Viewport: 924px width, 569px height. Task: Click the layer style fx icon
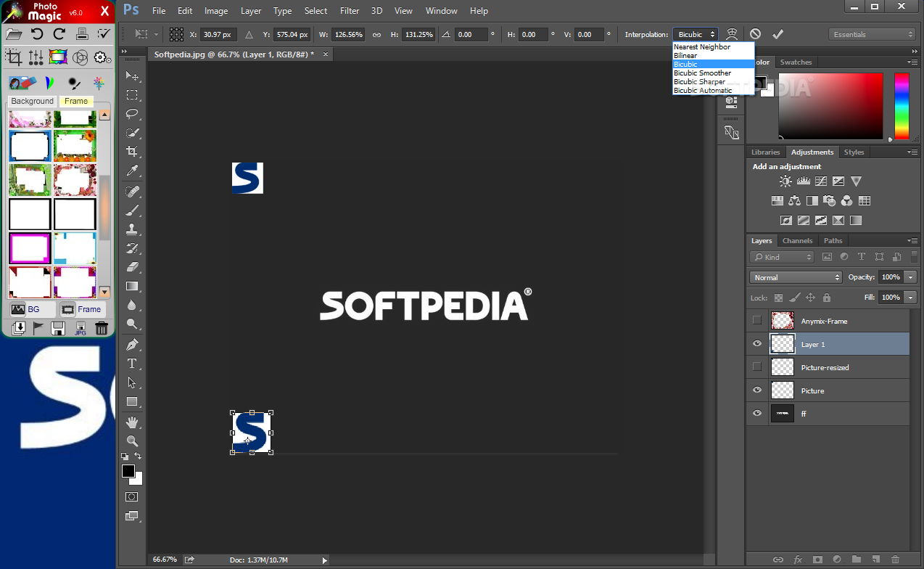[798, 560]
